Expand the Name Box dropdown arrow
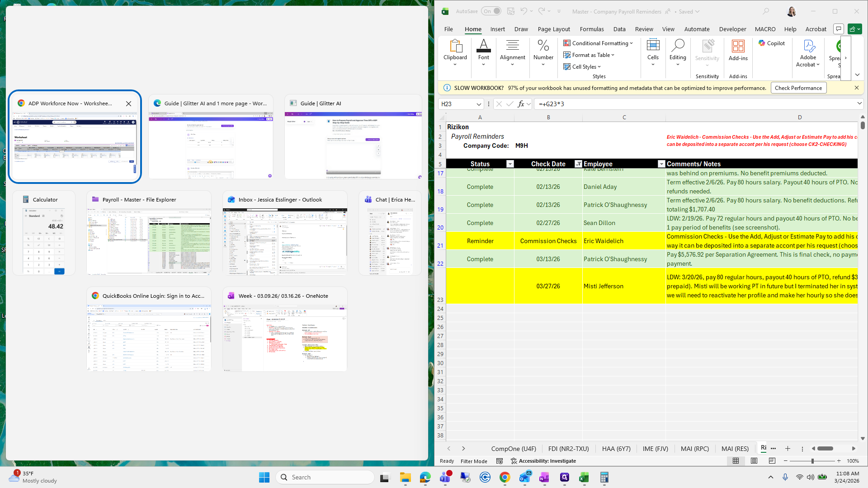This screenshot has width=868, height=488. 479,104
